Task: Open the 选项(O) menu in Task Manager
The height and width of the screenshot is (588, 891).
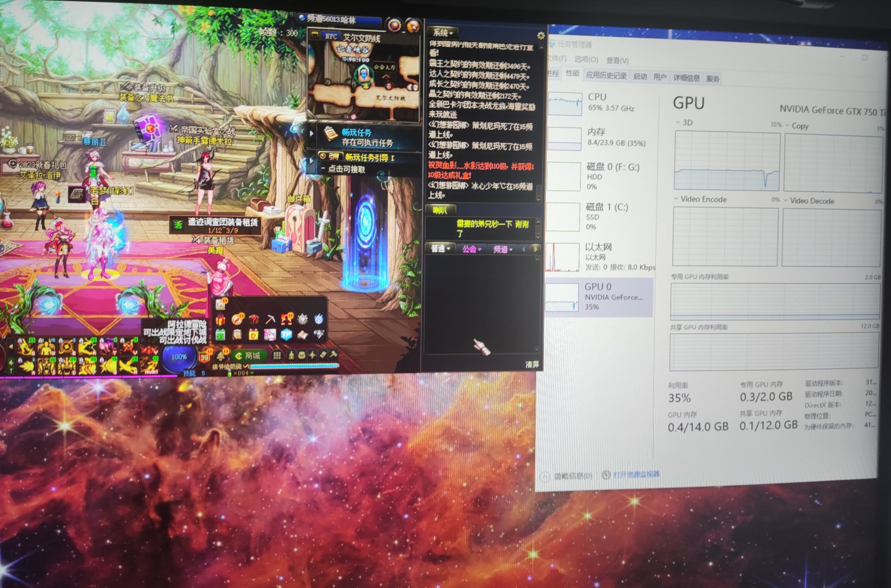Action: (587, 59)
